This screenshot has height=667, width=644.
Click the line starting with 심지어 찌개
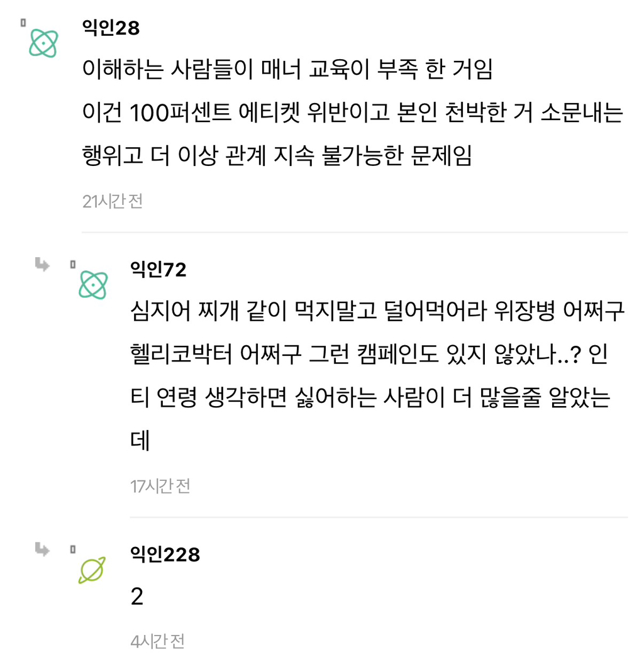coord(377,311)
